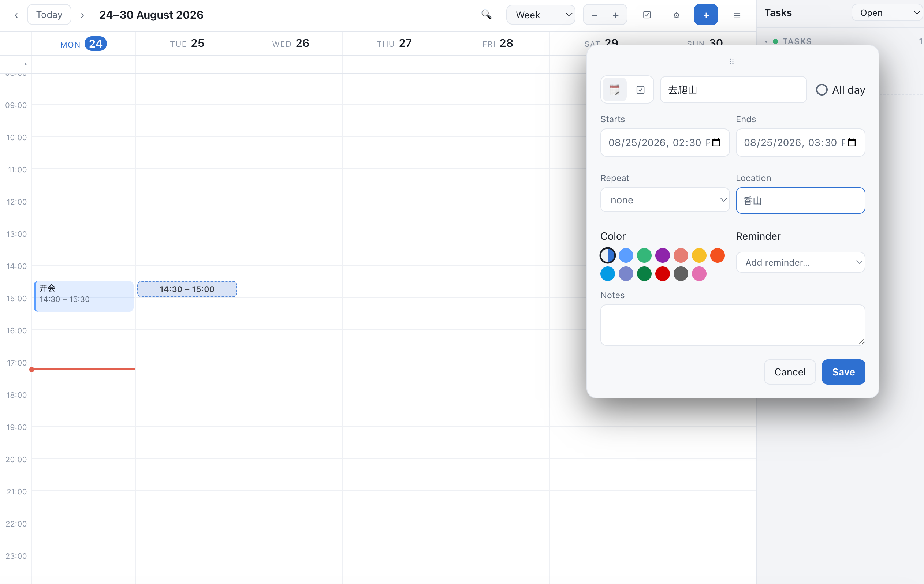Pick the purple color swatch
Image resolution: width=924 pixels, height=584 pixels.
pyautogui.click(x=662, y=255)
